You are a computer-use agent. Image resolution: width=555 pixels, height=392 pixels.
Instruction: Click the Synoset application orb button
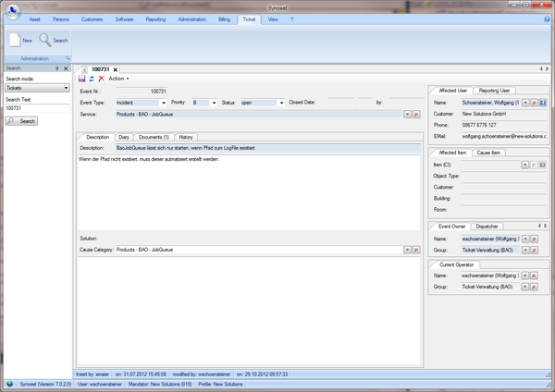tap(13, 10)
